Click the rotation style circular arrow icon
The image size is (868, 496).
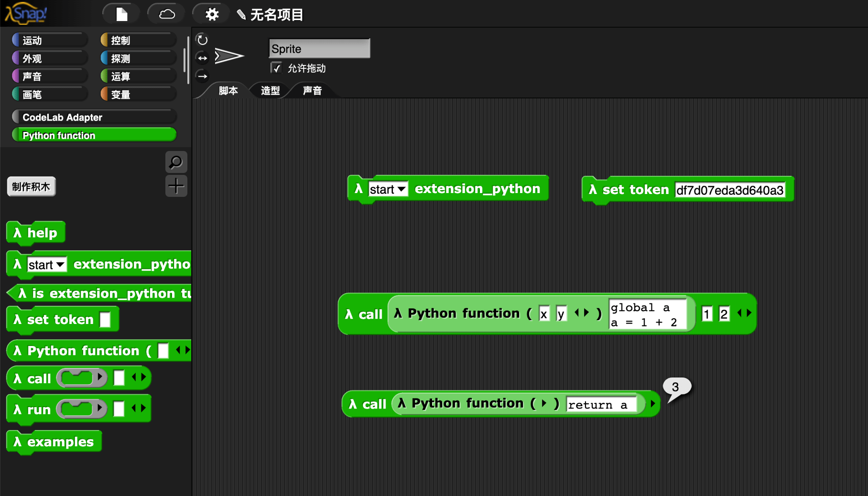pyautogui.click(x=202, y=40)
